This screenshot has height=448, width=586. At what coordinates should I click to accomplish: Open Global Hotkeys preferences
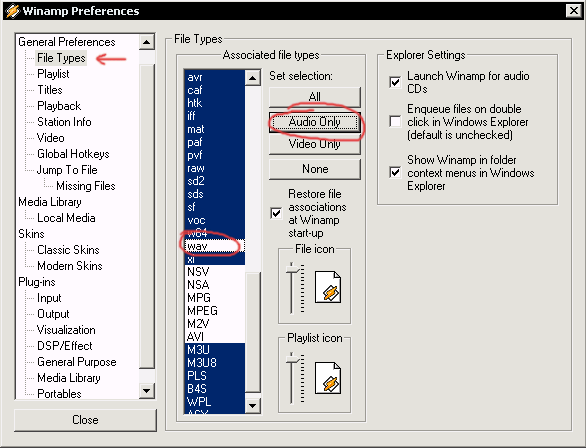click(73, 154)
